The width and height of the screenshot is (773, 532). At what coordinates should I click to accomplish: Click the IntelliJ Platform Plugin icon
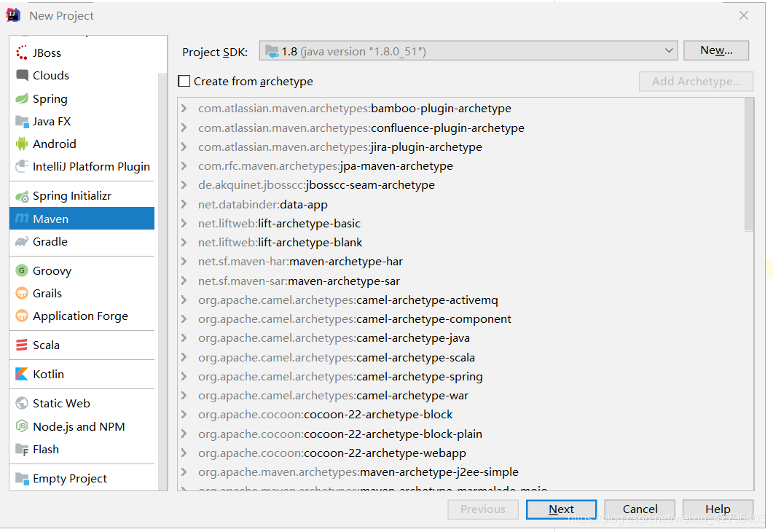(22, 167)
